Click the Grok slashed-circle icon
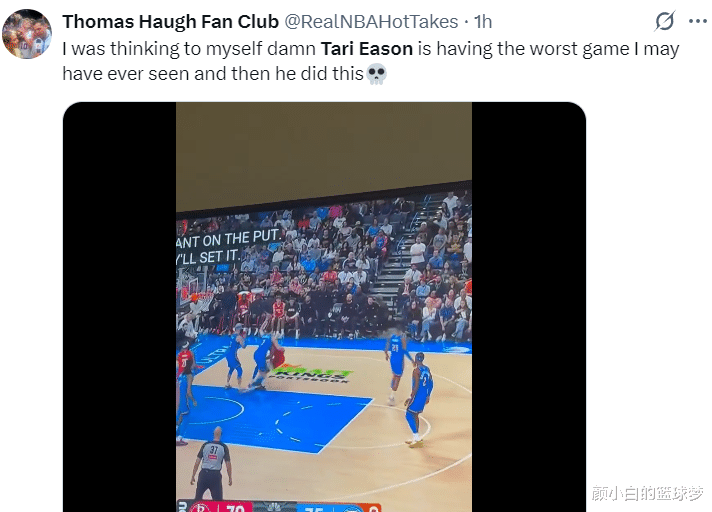712x512 pixels. point(665,21)
